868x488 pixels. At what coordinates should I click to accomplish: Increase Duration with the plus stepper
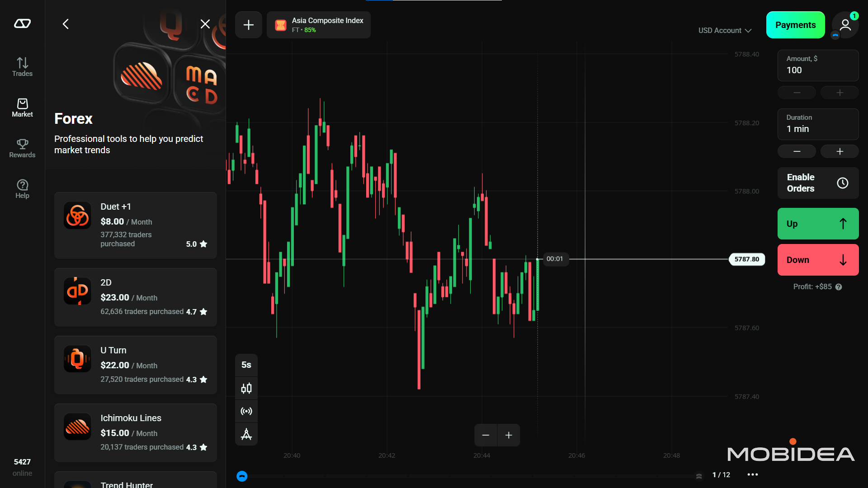click(x=840, y=151)
